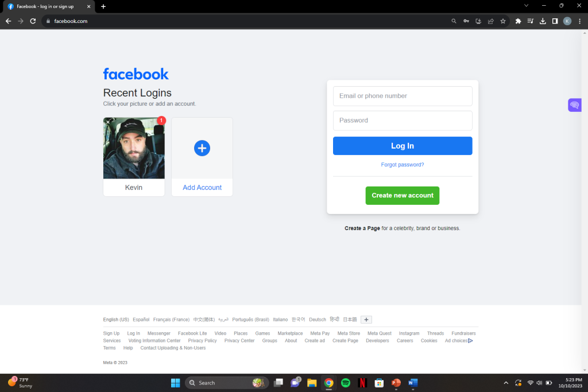The image size is (588, 392).
Task: Open the Developers footer link
Action: (378, 341)
